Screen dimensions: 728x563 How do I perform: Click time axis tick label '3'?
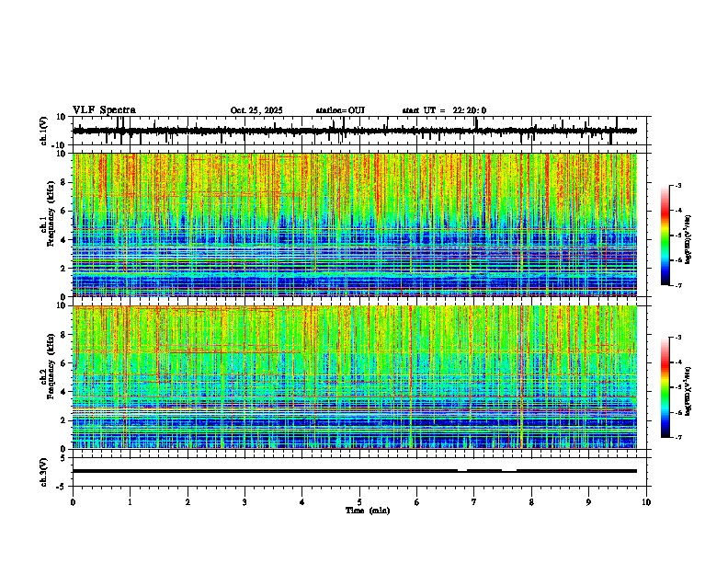(245, 502)
